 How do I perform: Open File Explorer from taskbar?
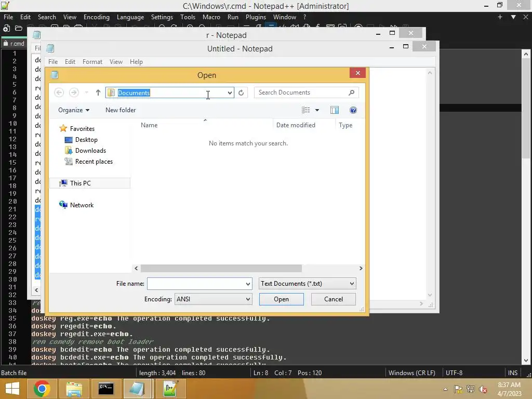(74, 389)
